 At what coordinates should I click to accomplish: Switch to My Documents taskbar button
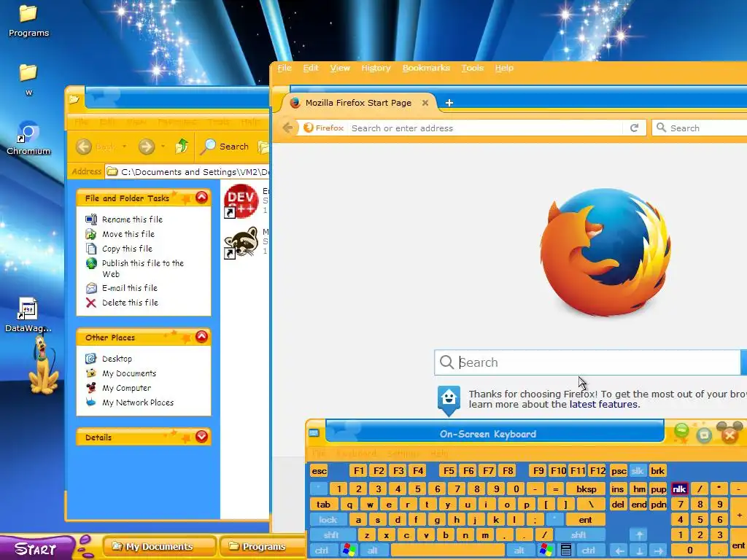159,547
